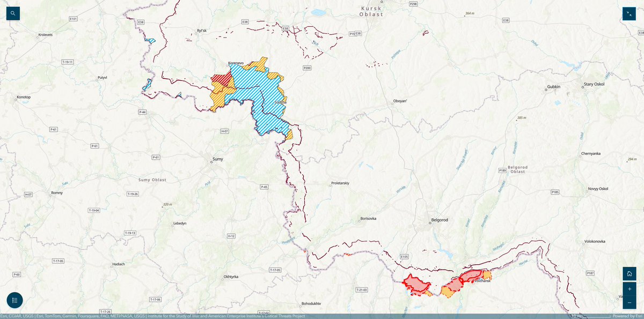Click the Sudzha town label
The height and width of the screenshot is (319, 644).
281,102
